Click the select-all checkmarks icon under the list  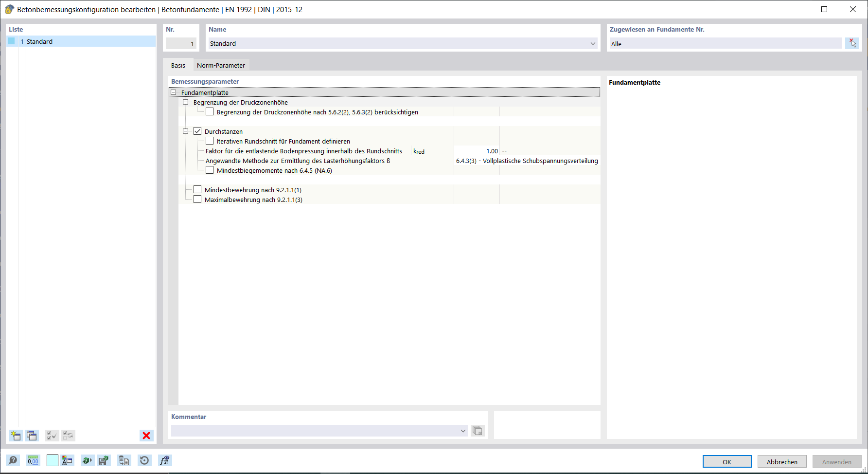point(52,436)
